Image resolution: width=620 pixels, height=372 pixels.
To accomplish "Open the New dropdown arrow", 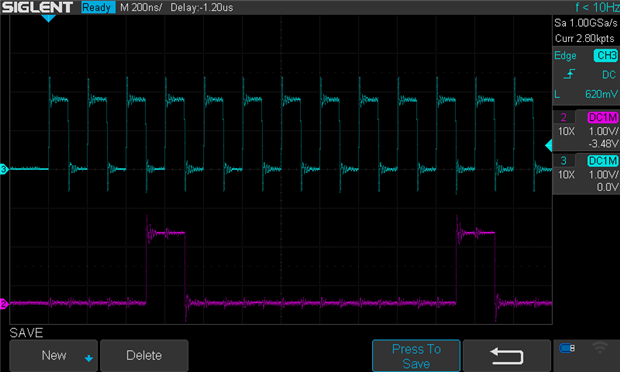I will pyautogui.click(x=89, y=358).
